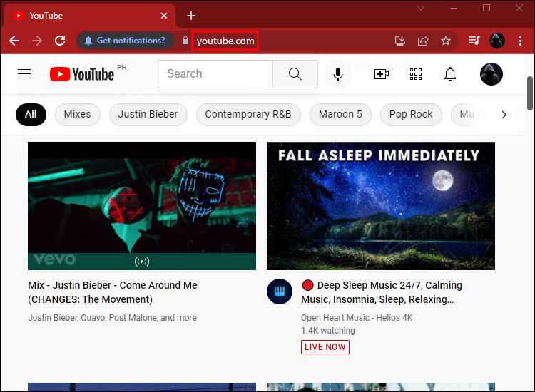Select the Mixes filter chip
Screen dimensions: 535x392
coord(78,115)
